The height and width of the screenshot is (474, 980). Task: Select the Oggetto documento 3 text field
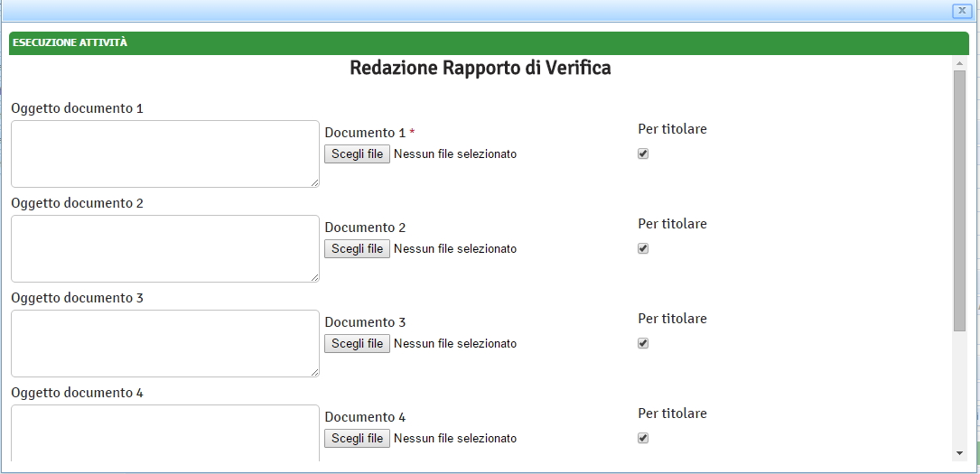(x=164, y=343)
